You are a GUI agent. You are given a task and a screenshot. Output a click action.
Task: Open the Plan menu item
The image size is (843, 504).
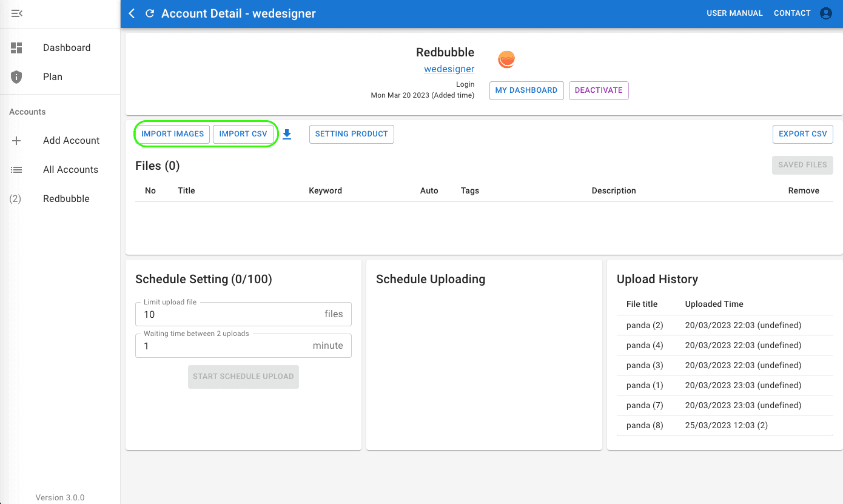point(60,77)
